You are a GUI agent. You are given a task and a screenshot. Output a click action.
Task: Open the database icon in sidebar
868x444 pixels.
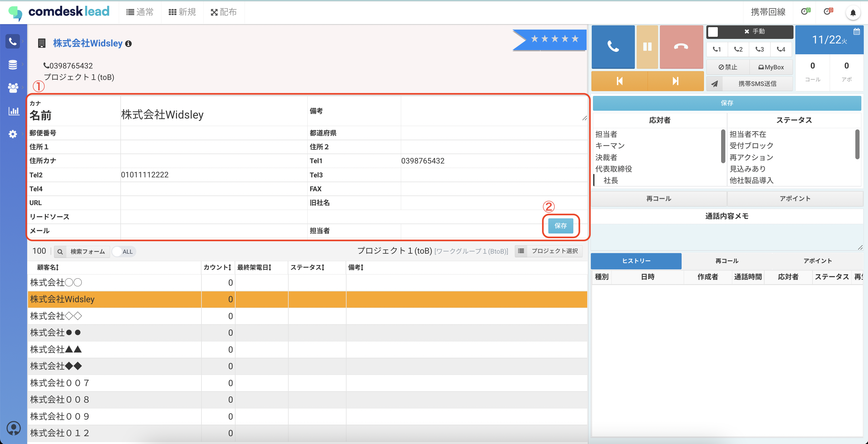pos(13,64)
